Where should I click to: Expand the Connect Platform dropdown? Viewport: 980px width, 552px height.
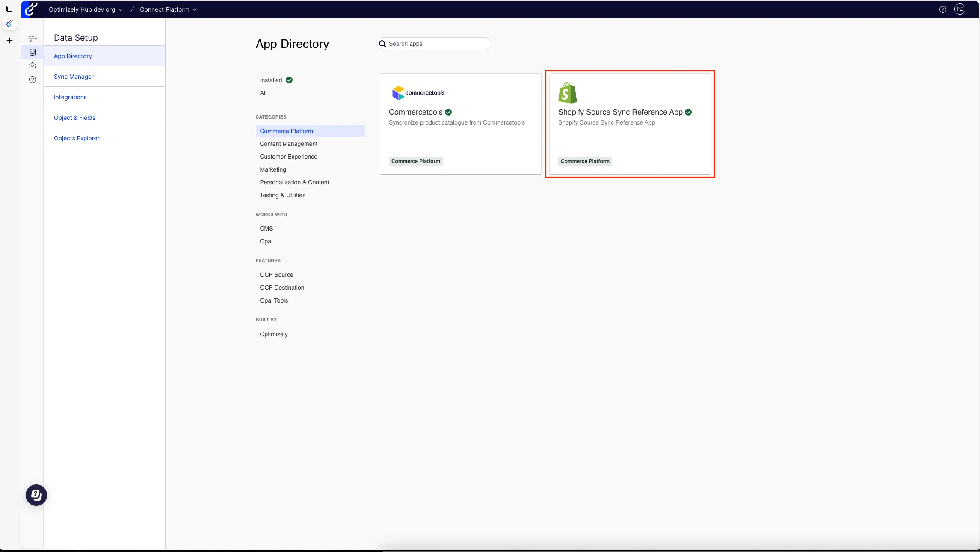(x=169, y=9)
